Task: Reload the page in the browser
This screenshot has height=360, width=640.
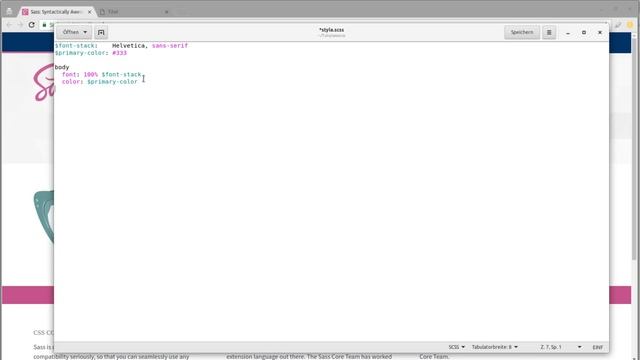Action: coord(31,25)
